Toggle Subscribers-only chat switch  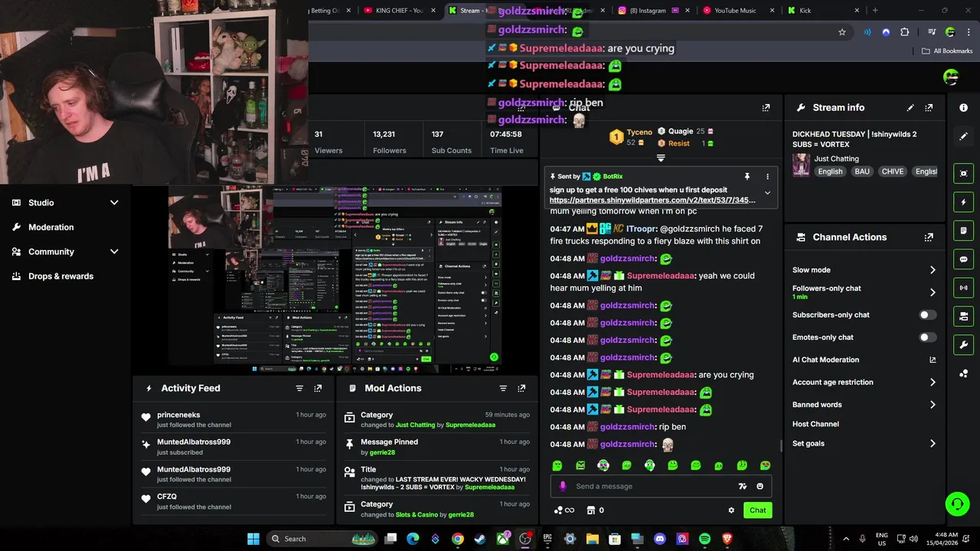[x=927, y=315]
